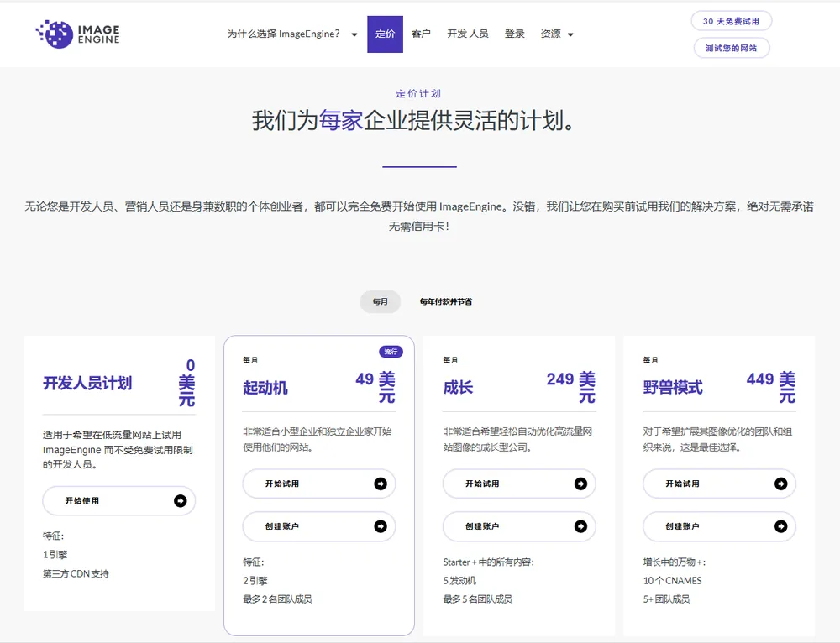Select 开发人员 in the navigation bar

tap(468, 34)
